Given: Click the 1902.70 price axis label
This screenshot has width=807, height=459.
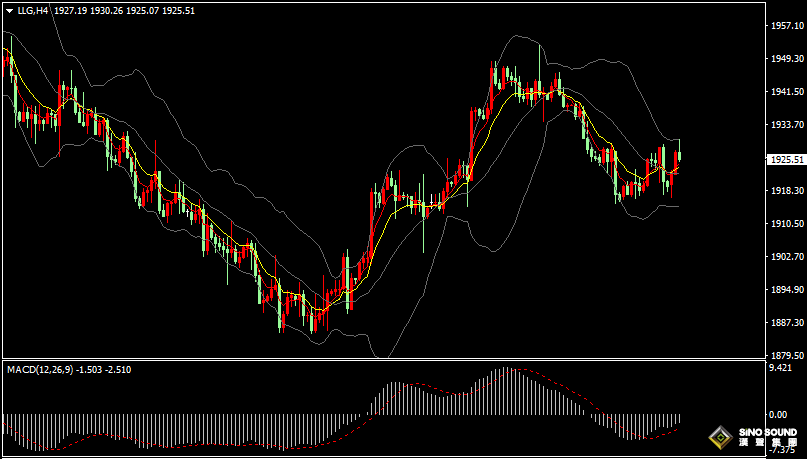Looking at the screenshot, I should (x=786, y=257).
